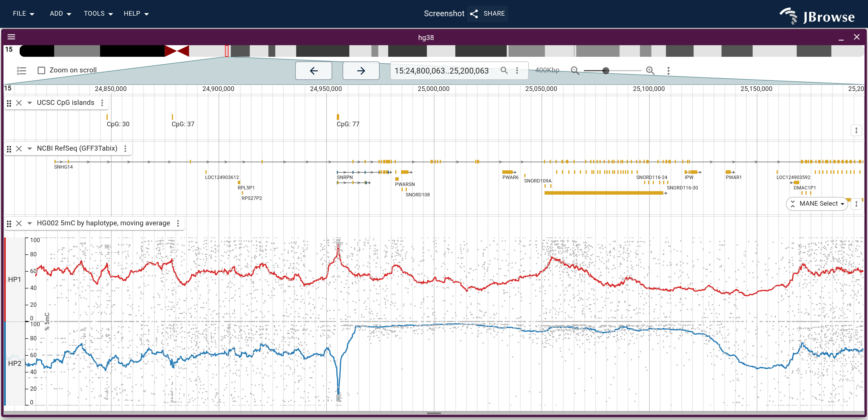Click the CpG islands track height resize icon
The image size is (868, 420).
(856, 130)
